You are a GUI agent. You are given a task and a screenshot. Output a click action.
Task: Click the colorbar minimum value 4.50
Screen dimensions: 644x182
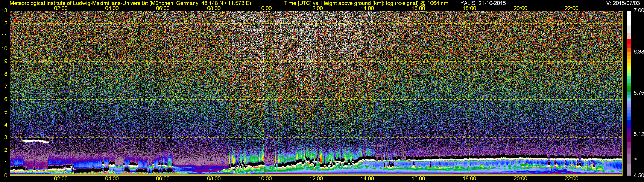tap(638, 176)
